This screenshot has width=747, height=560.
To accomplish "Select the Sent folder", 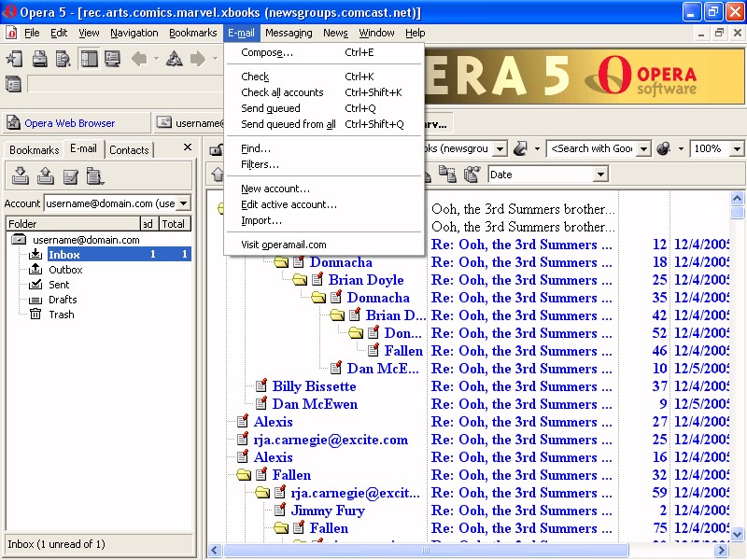I will [59, 285].
